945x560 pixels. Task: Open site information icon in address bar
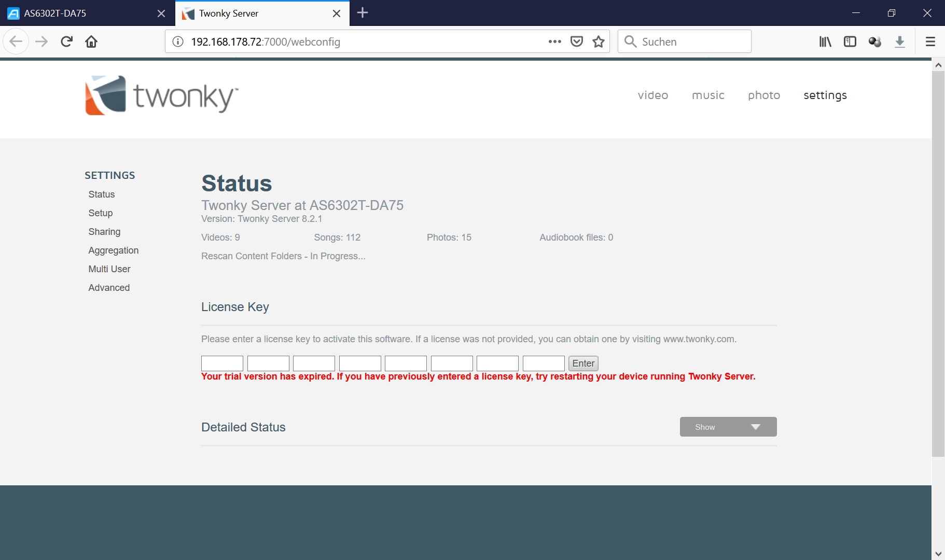[x=178, y=41]
